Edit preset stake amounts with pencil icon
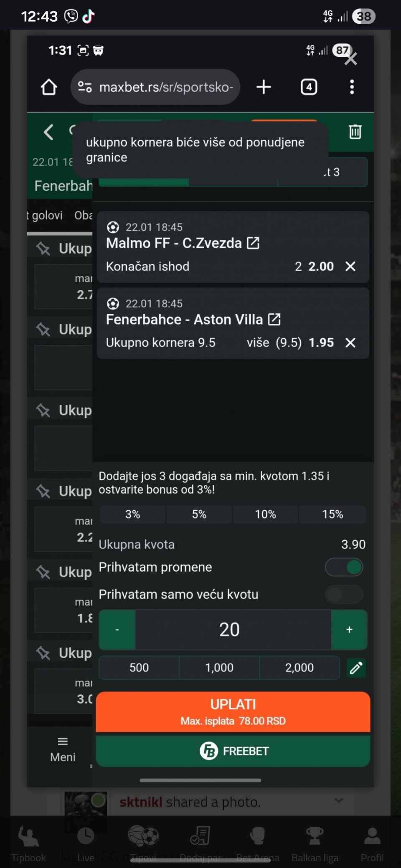This screenshot has height=868, width=401. coord(356,668)
